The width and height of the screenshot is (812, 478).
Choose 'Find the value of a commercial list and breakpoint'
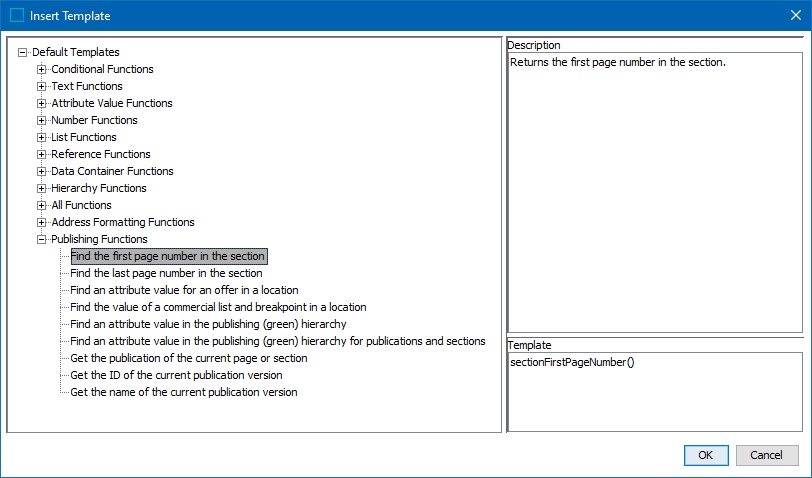218,307
